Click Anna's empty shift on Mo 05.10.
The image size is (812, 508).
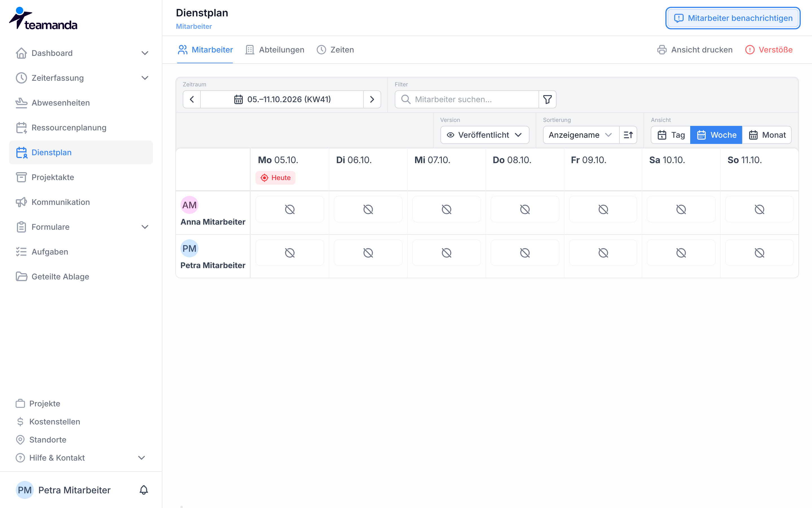pos(290,209)
